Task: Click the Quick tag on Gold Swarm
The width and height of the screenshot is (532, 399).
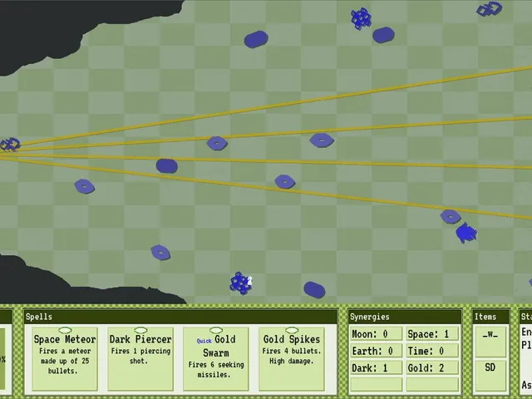Action: pos(204,341)
